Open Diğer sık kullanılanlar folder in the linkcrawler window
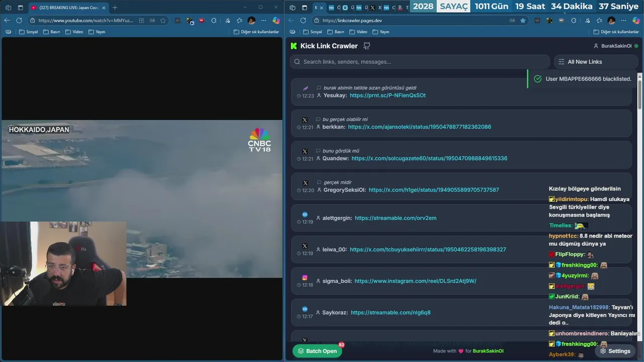This screenshot has width=644, height=362. 616,32
